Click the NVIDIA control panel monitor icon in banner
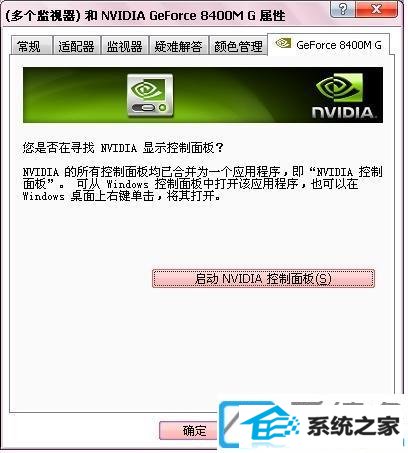 pos(150,95)
